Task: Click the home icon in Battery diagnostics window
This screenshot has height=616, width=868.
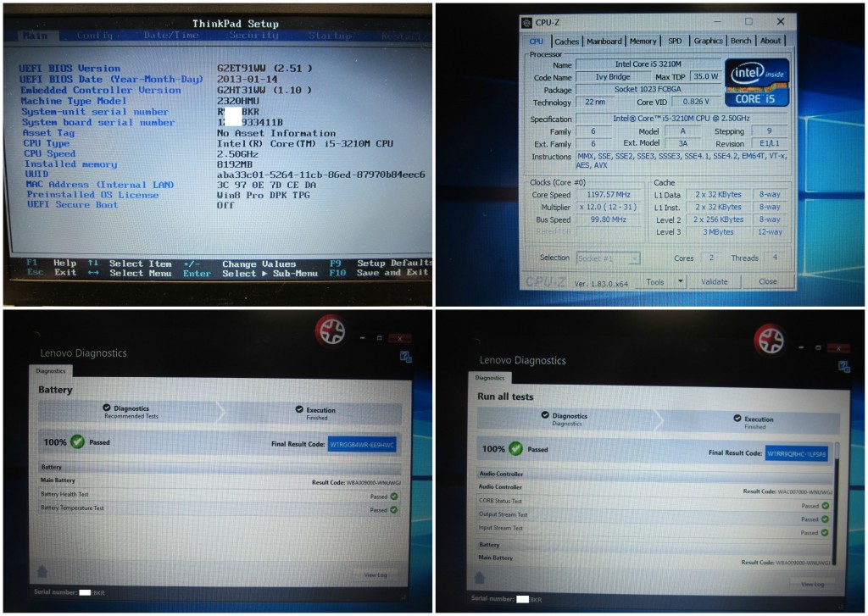Action: click(x=42, y=570)
